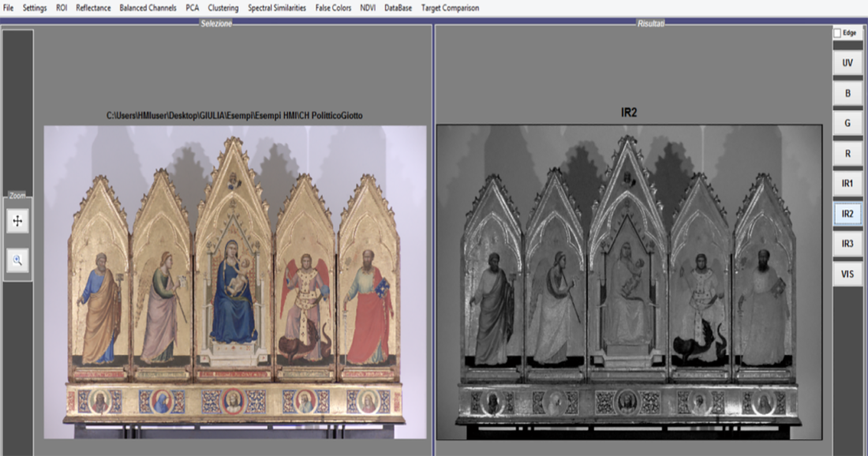
Task: Click the IR2 title above result image
Action: 629,112
